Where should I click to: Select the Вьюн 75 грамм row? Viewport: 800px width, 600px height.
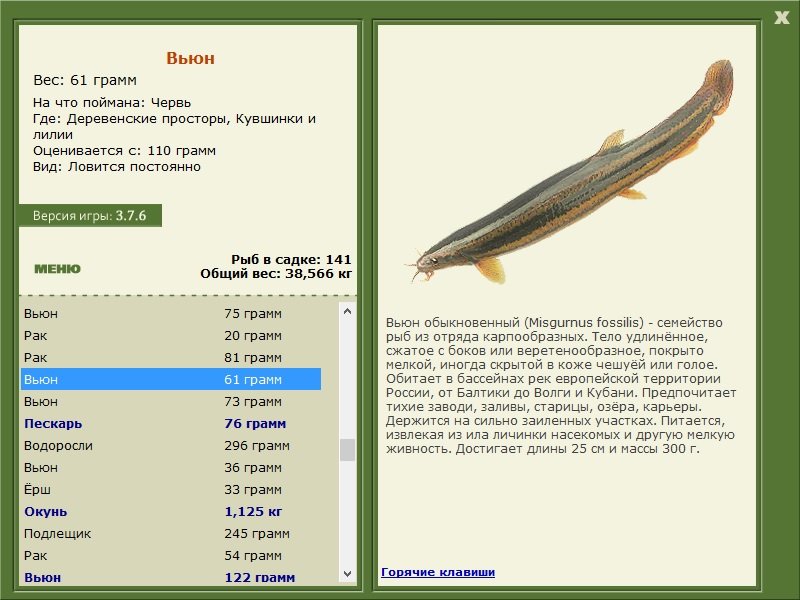click(171, 313)
